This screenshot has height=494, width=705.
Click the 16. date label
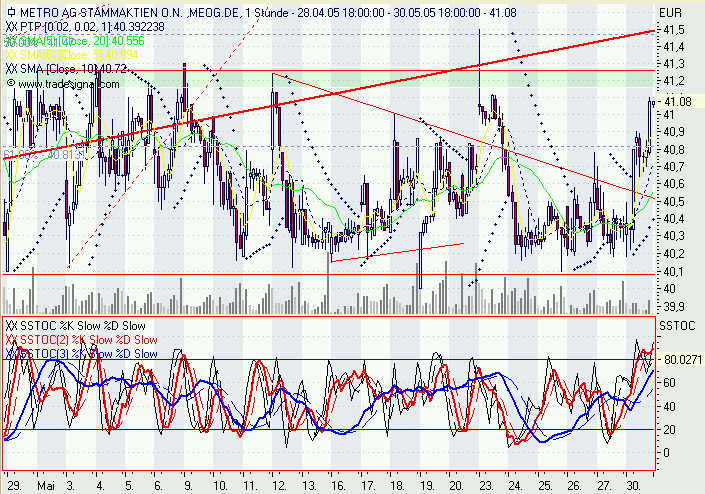click(338, 486)
